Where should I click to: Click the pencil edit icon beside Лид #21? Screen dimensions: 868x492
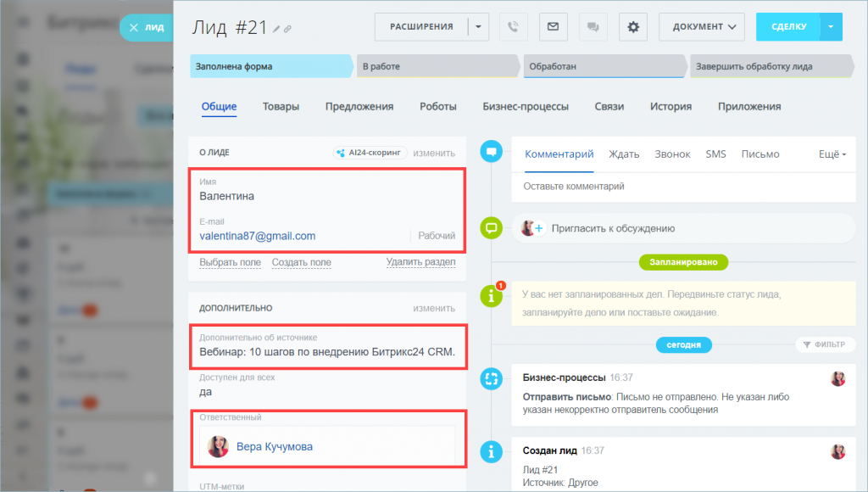point(275,29)
